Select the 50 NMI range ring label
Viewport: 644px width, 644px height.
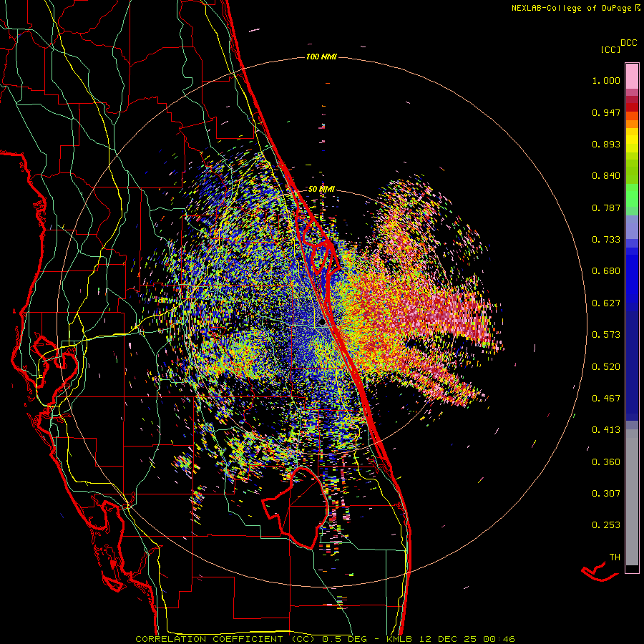(x=321, y=190)
